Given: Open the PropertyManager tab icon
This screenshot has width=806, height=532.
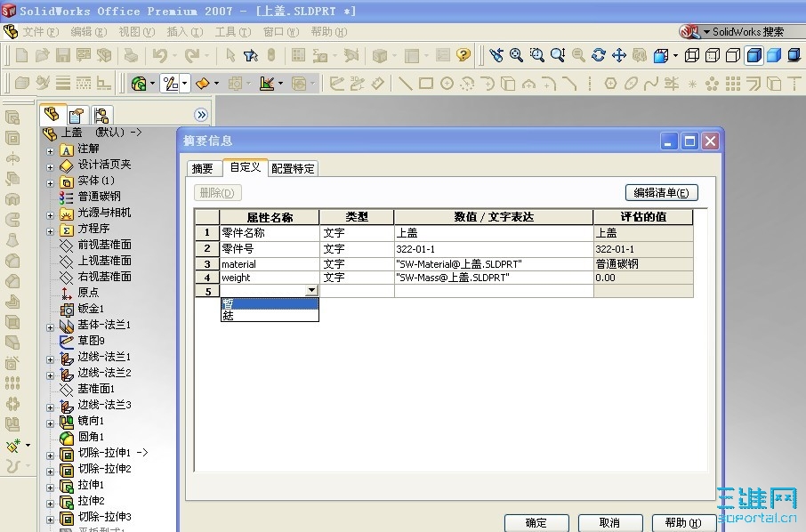Looking at the screenshot, I should click(x=77, y=115).
